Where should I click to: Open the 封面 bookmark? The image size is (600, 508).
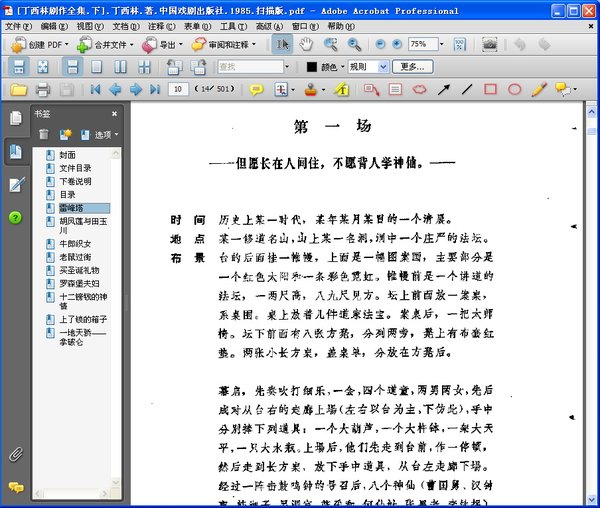click(x=67, y=155)
